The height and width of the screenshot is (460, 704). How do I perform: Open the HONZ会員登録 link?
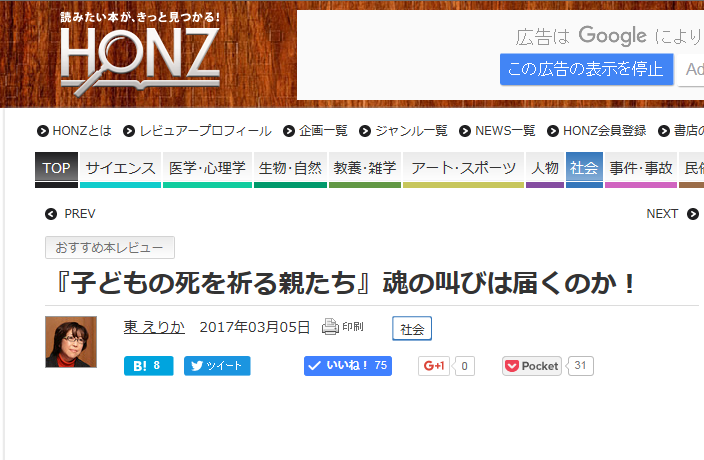coord(597,131)
